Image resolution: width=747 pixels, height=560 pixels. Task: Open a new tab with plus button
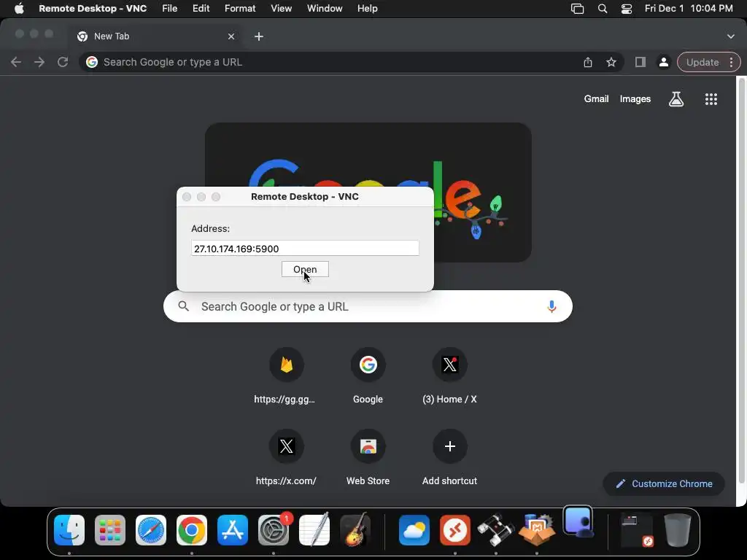pos(259,36)
